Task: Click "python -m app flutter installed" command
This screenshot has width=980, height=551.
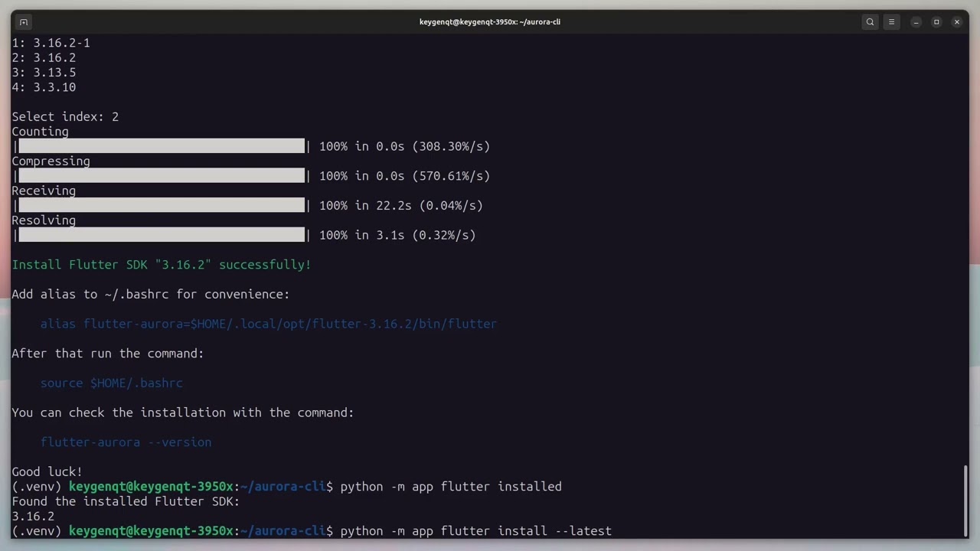Action: (x=451, y=487)
